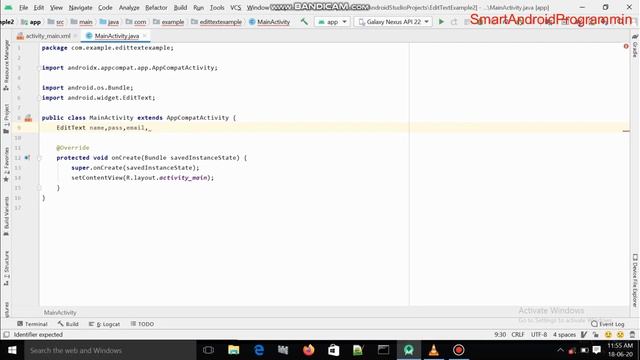Click the edittextexample breadcrumb folder
The width and height of the screenshot is (640, 360).
(x=216, y=22)
